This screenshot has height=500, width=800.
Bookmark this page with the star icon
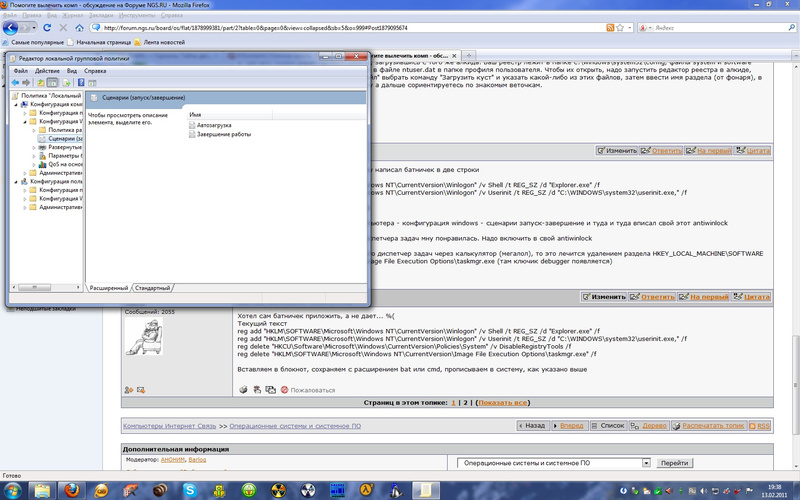(x=620, y=28)
